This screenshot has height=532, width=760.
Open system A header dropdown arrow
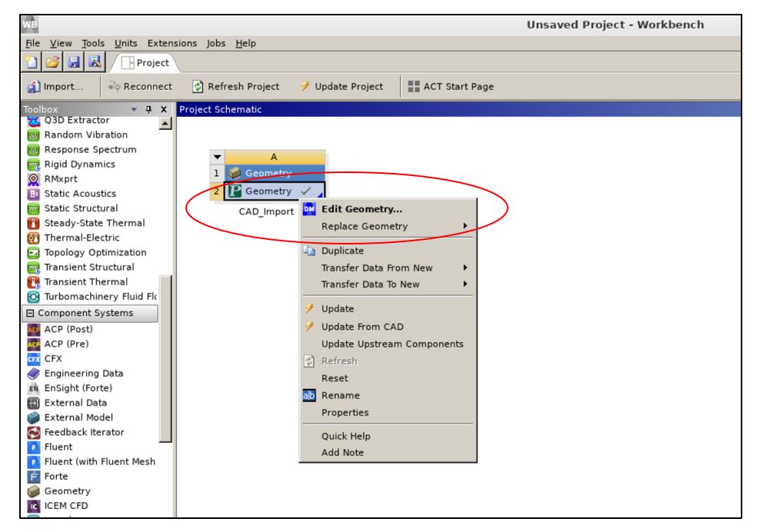pyautogui.click(x=217, y=157)
